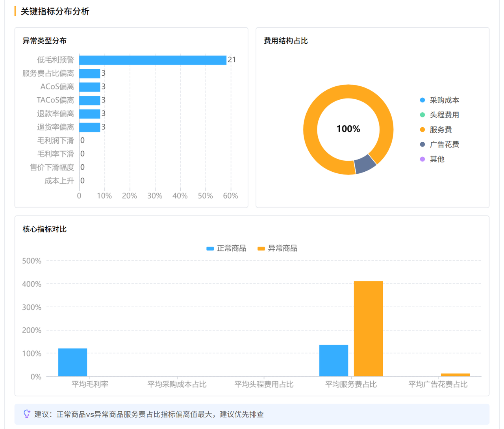Toggle 采购成本 legend in pie chart

pos(439,100)
